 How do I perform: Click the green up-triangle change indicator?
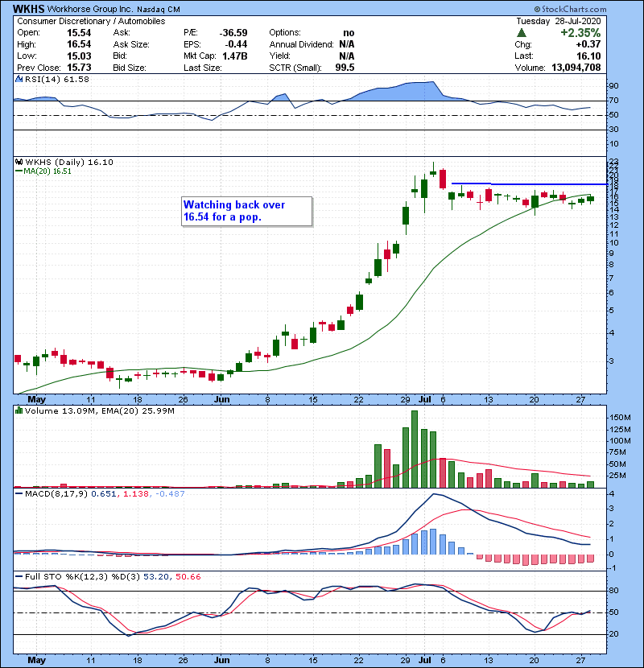521,33
